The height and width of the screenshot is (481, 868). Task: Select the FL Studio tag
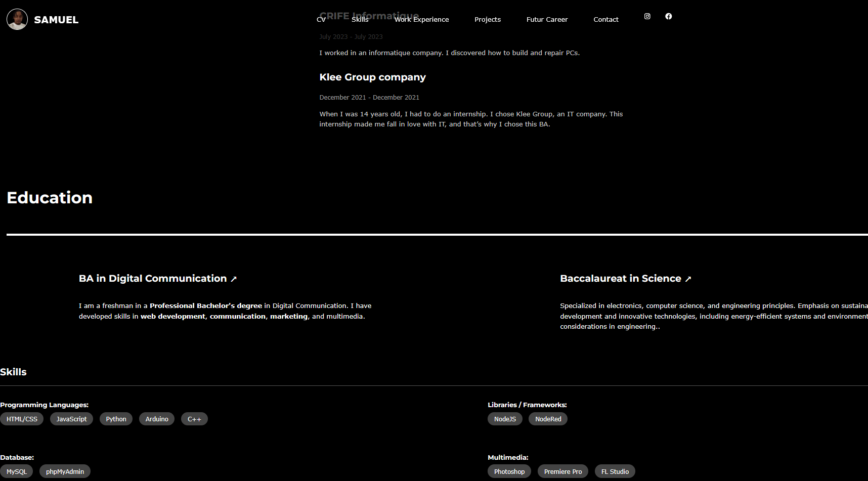click(x=615, y=471)
